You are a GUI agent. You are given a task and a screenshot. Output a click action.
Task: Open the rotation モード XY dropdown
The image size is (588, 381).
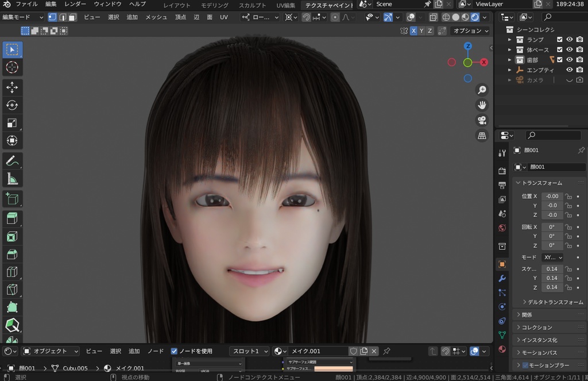(552, 257)
